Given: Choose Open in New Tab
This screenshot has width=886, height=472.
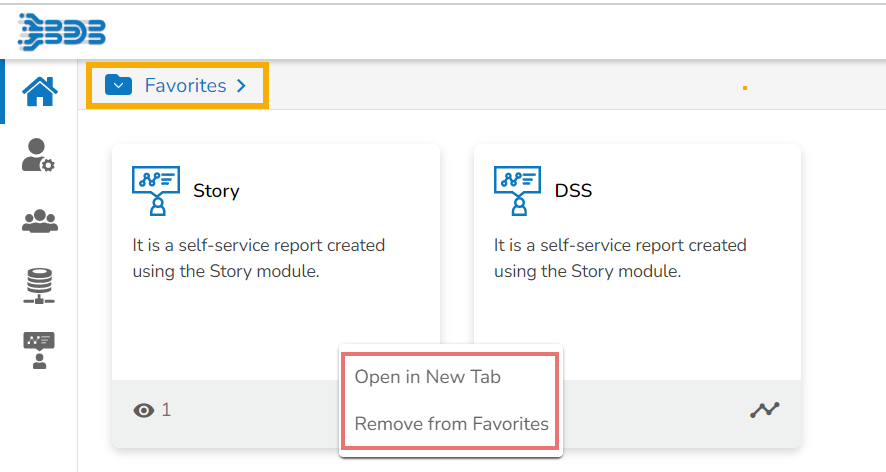Looking at the screenshot, I should point(427,377).
